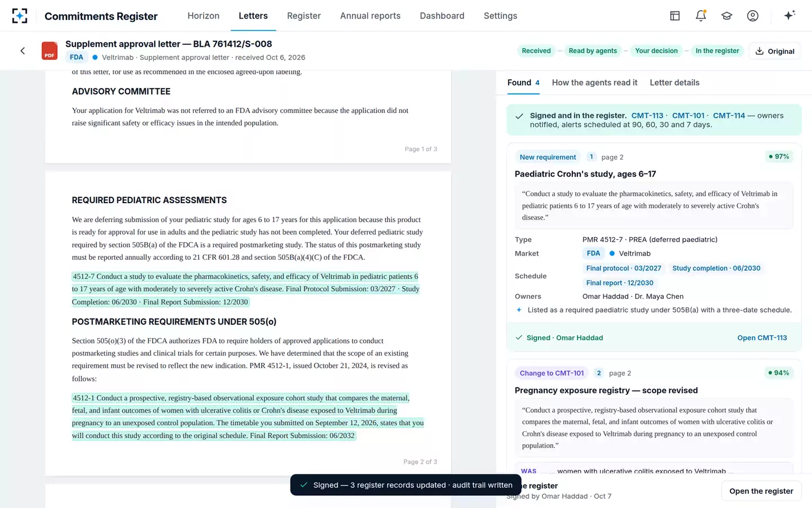Click the ADVISORY COMMITTEE heading
812x508 pixels.
[x=121, y=91]
